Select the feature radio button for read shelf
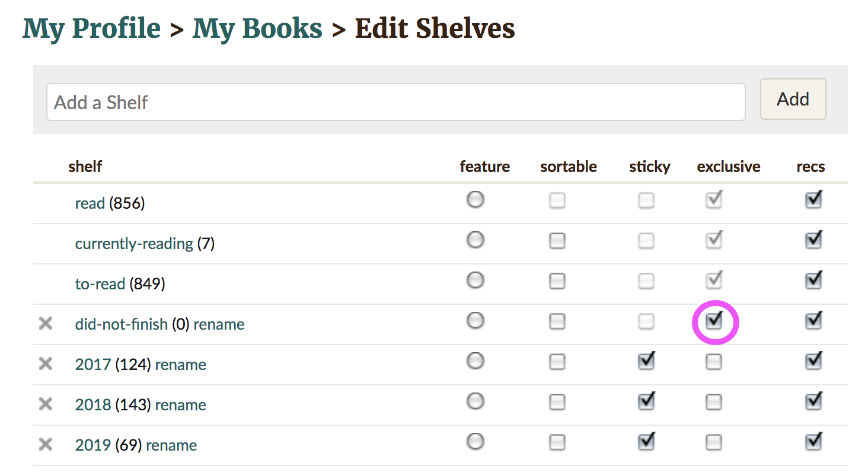Screen dimensions: 868x472 click(475, 200)
